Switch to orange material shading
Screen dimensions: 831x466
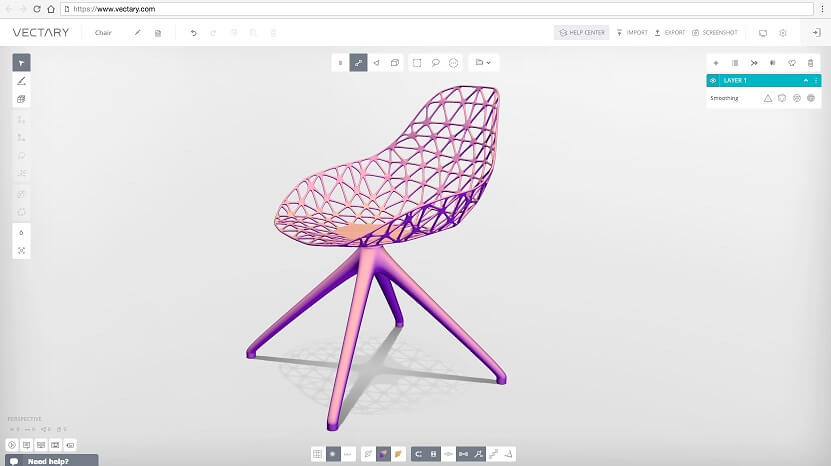(x=399, y=454)
